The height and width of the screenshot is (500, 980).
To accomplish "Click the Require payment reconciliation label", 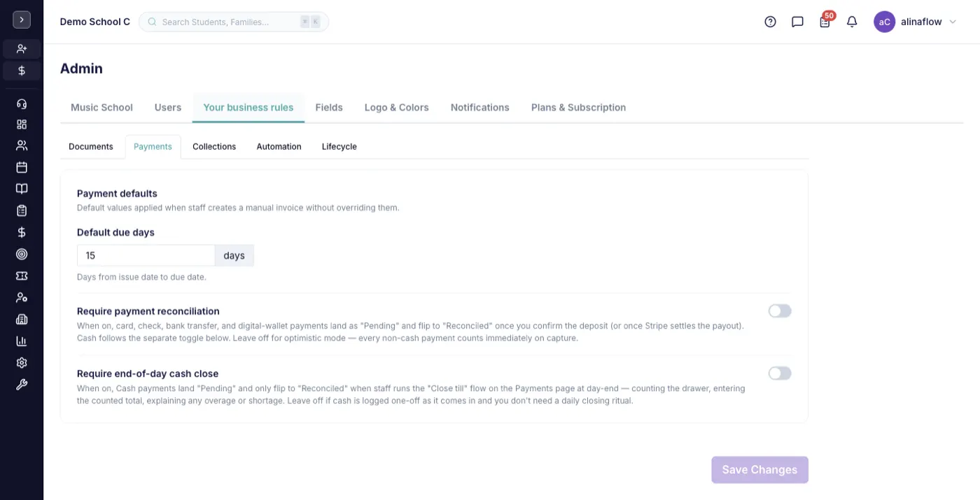I will (148, 311).
